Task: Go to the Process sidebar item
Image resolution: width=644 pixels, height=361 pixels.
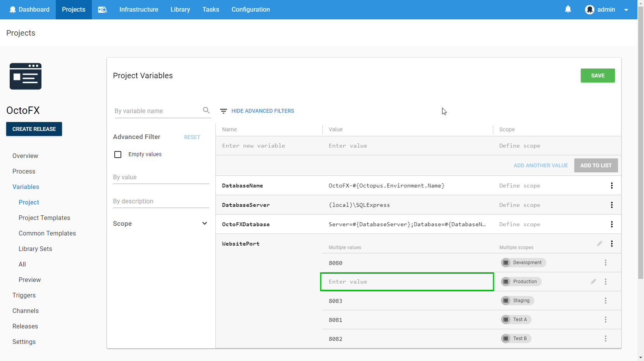Action: 24,171
